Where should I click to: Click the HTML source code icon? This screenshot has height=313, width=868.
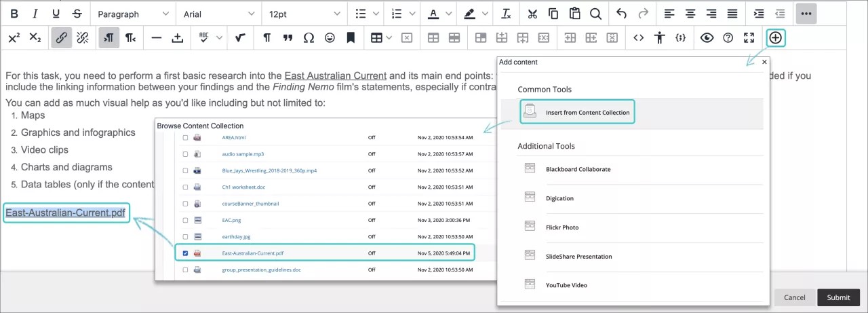point(638,38)
